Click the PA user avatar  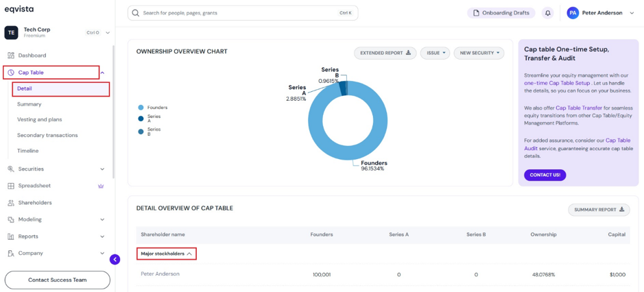(573, 13)
